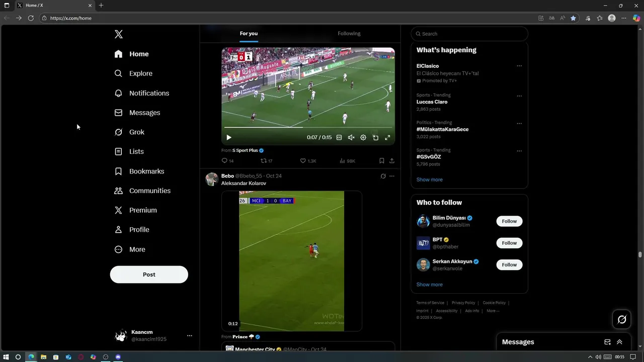Viewport: 644px width, 362px height.
Task: Open options for ElClasico promoted trend
Action: point(519,66)
